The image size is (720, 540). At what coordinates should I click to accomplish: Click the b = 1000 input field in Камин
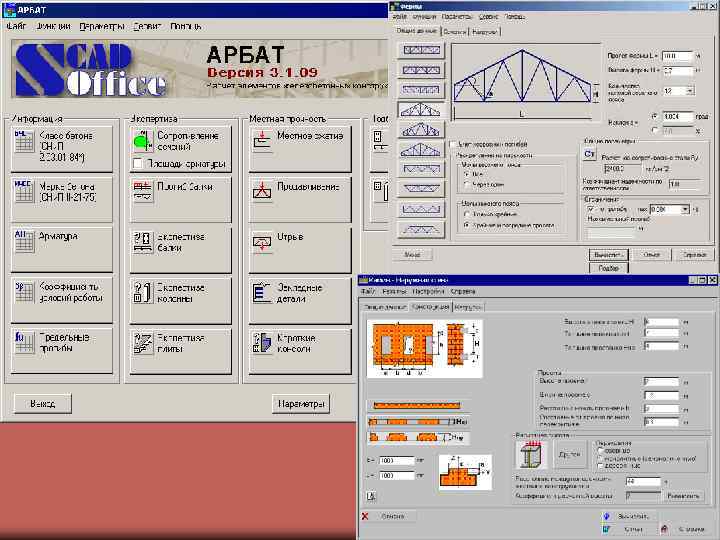coord(397,460)
